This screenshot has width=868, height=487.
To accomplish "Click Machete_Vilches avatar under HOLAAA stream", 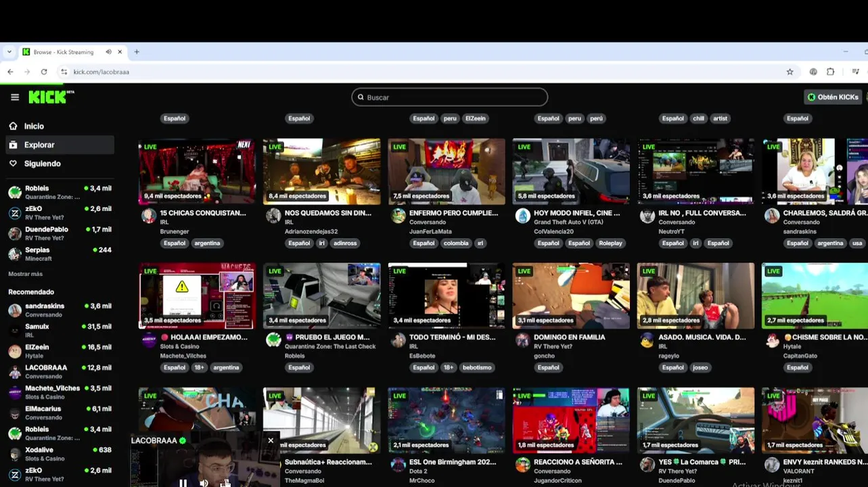I will (x=149, y=340).
